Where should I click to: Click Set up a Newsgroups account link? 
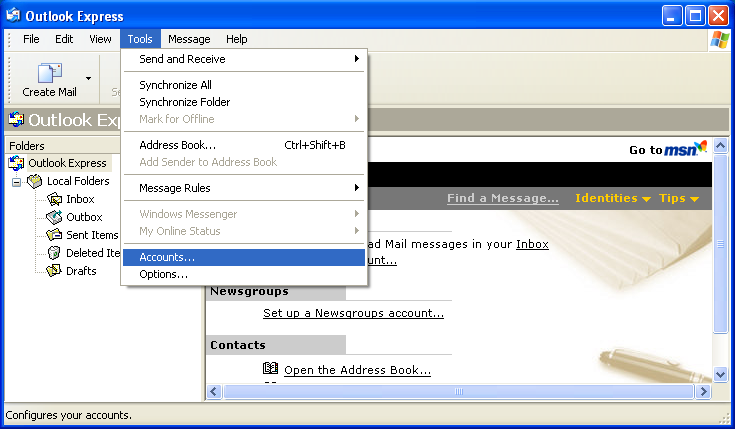353,313
